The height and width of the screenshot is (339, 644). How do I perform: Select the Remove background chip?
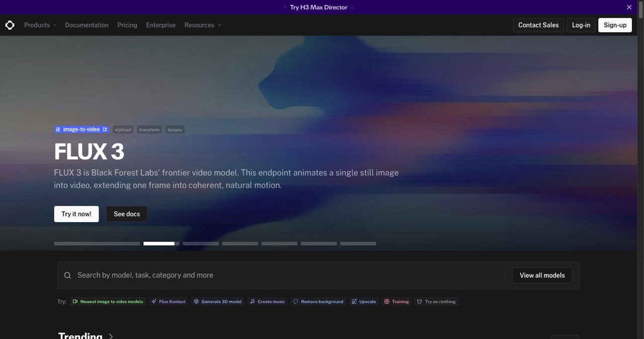(318, 302)
